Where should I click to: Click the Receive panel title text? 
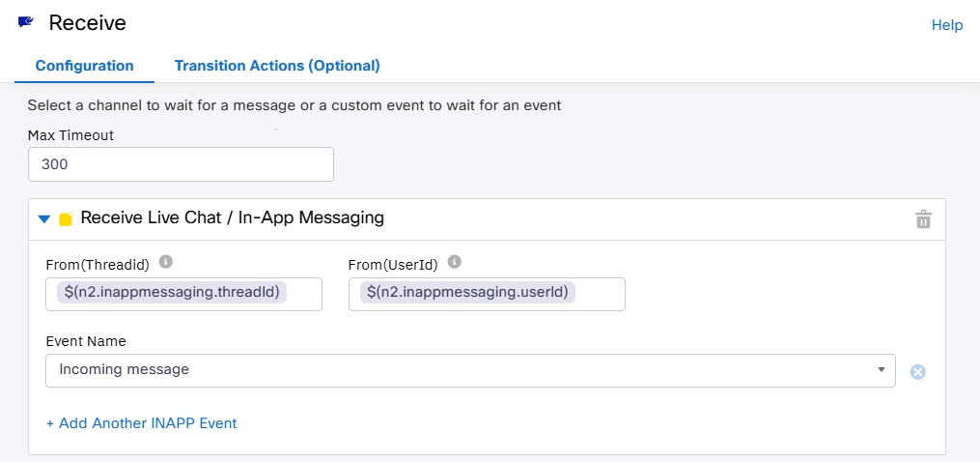[87, 22]
